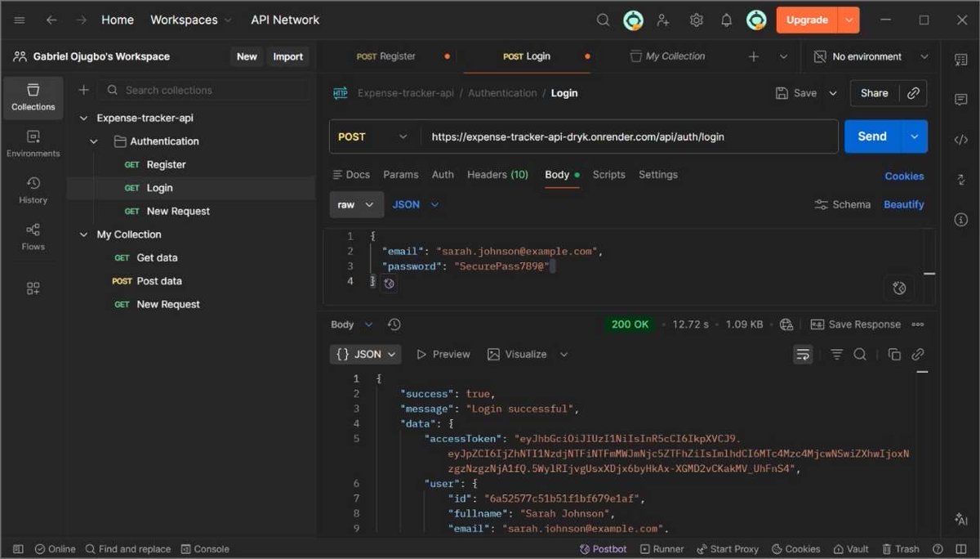
Task: Open the Save options arrow
Action: (833, 93)
